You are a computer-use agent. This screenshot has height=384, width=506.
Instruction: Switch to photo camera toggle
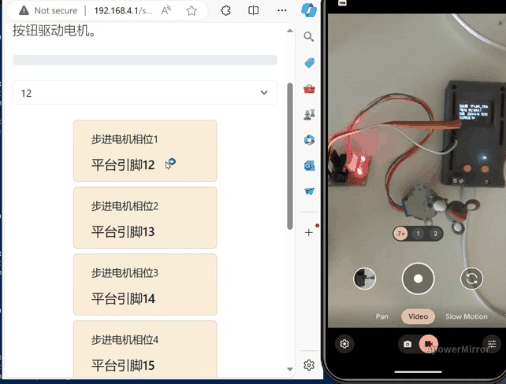407,344
